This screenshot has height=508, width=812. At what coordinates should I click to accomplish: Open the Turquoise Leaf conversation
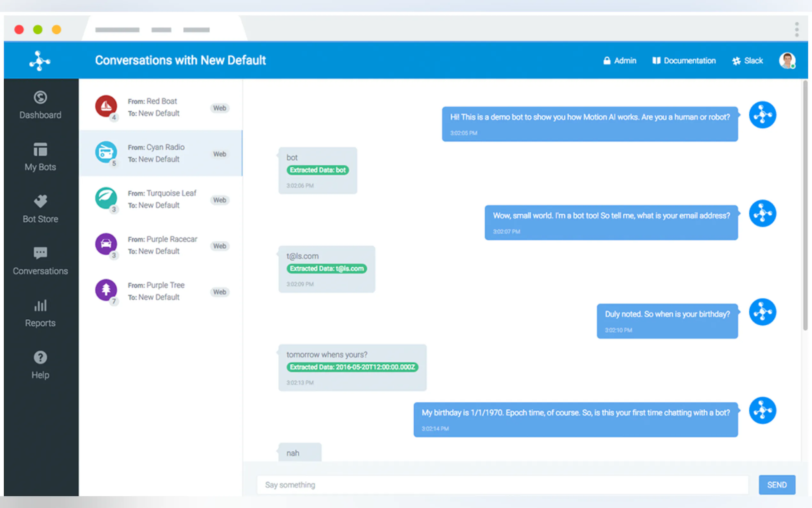161,199
